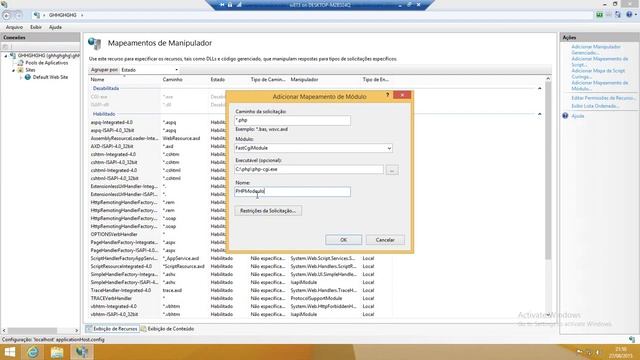Collapse the server node in Conexões tree
This screenshot has height=360, width=640.
point(6,56)
